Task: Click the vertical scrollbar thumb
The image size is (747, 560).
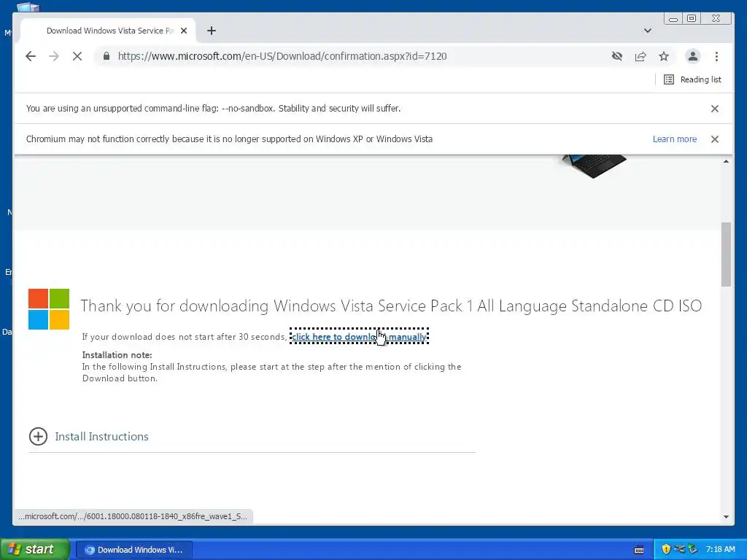Action: pyautogui.click(x=726, y=254)
